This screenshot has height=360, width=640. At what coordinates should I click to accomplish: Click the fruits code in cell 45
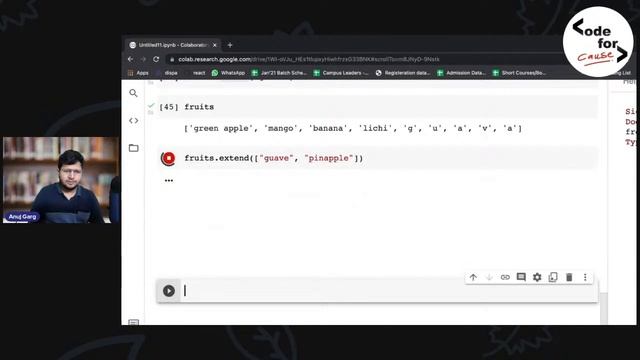point(199,107)
